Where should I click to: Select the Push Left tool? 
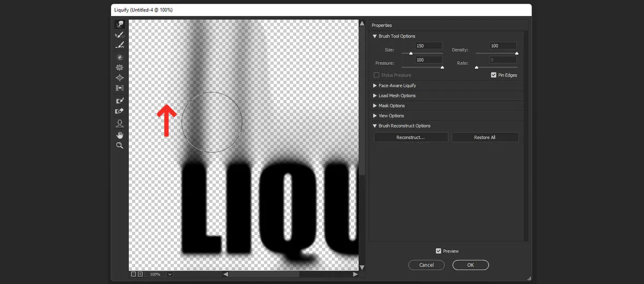[x=120, y=88]
